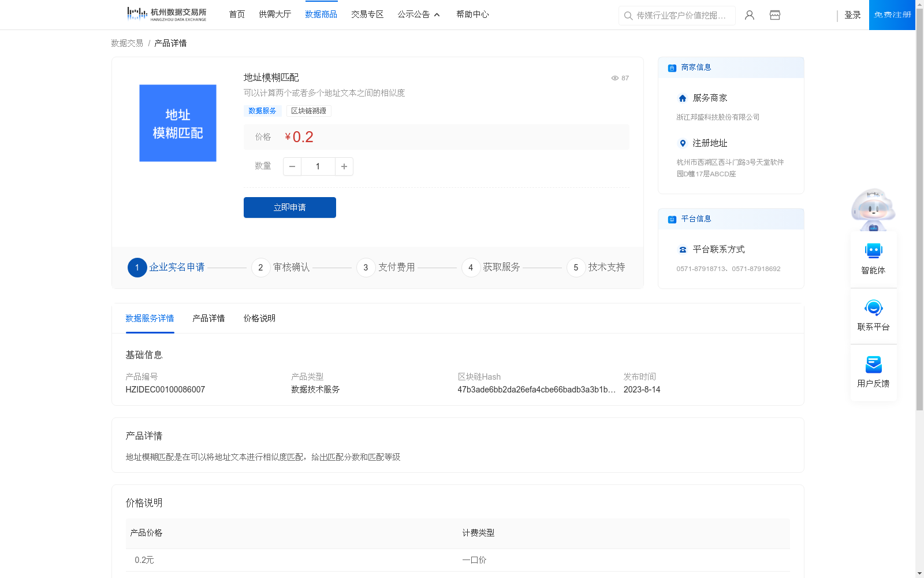Click the publish date 2023-8-14
924x578 pixels.
[x=642, y=390]
